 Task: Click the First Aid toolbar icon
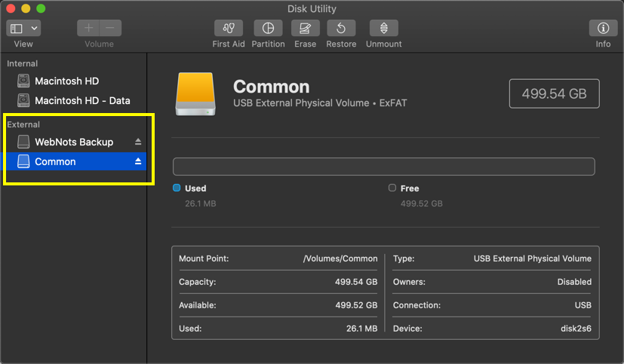(228, 28)
